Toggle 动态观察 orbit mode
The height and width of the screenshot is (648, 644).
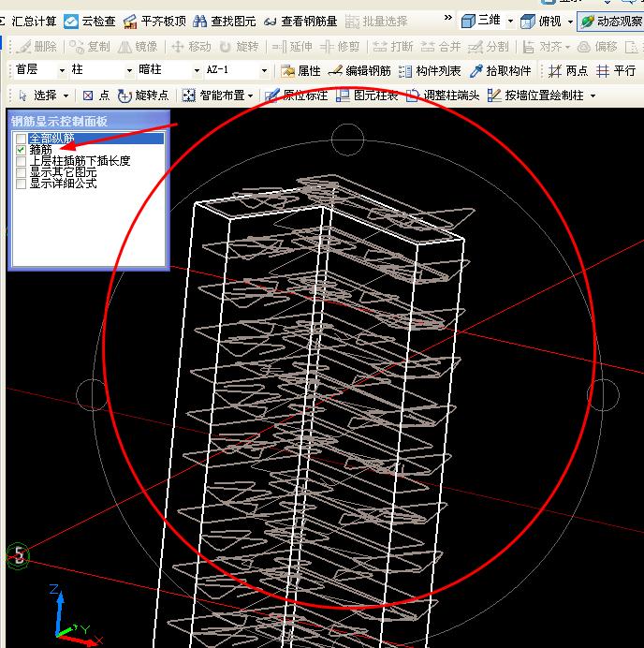pyautogui.click(x=611, y=22)
